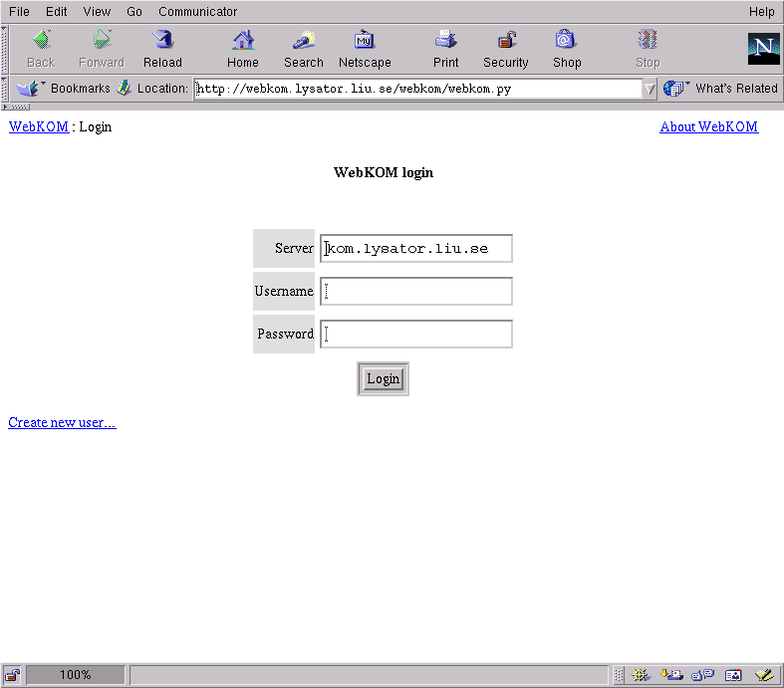
Task: Open the Communicator menu
Action: pos(197,12)
